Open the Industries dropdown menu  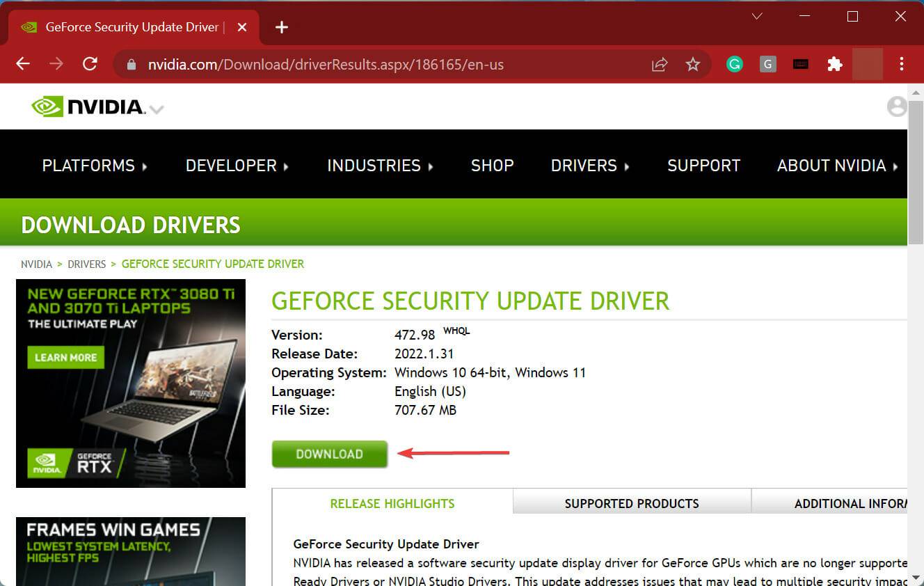pos(380,166)
